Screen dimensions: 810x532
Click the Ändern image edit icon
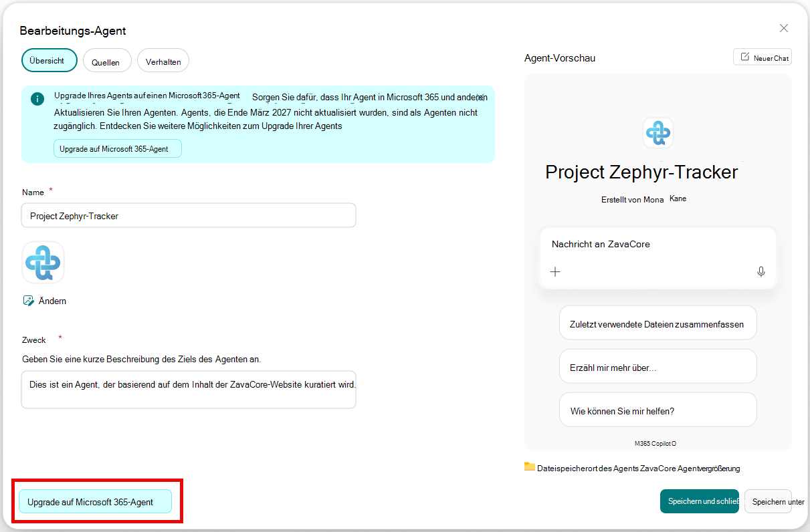point(28,301)
